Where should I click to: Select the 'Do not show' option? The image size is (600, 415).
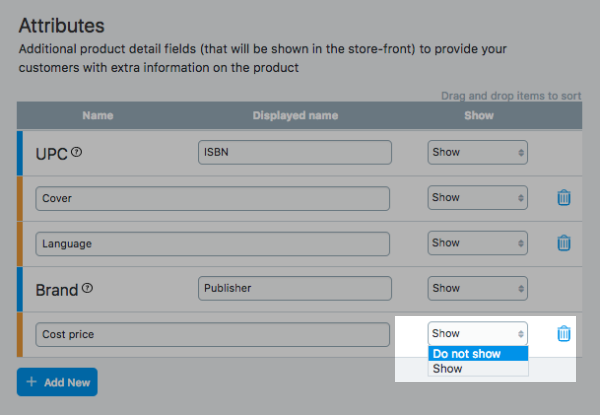477,353
